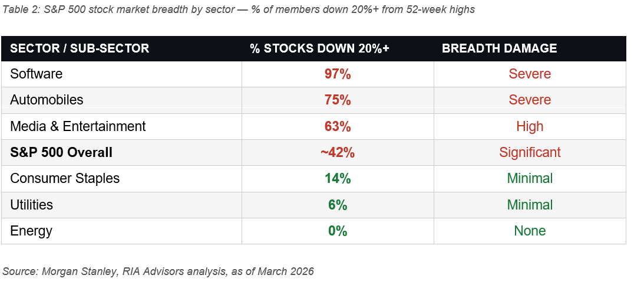Select the Utilities sector cell
Image resolution: width=644 pixels, height=288 pixels.
point(32,205)
